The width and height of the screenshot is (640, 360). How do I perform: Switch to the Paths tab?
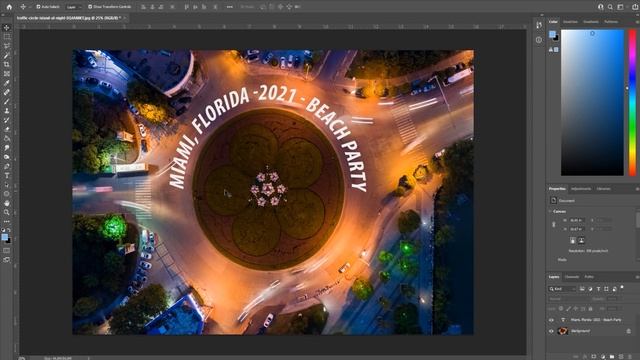[x=589, y=277]
